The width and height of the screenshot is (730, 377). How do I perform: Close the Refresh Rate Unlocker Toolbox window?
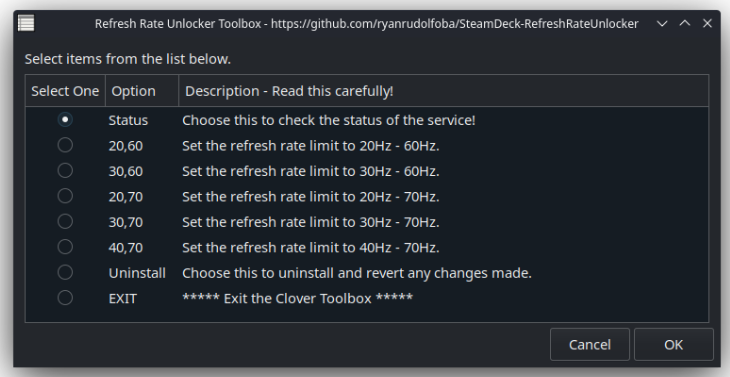[707, 23]
